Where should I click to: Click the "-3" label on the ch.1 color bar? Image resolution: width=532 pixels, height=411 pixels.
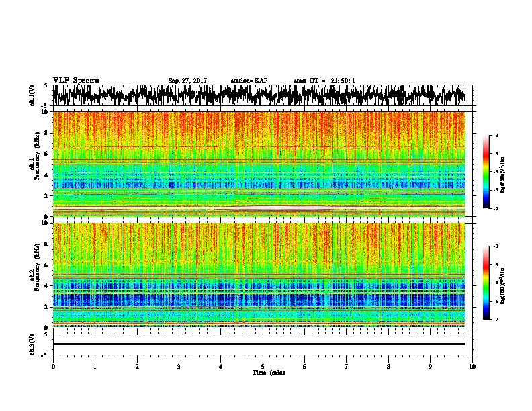(495, 136)
